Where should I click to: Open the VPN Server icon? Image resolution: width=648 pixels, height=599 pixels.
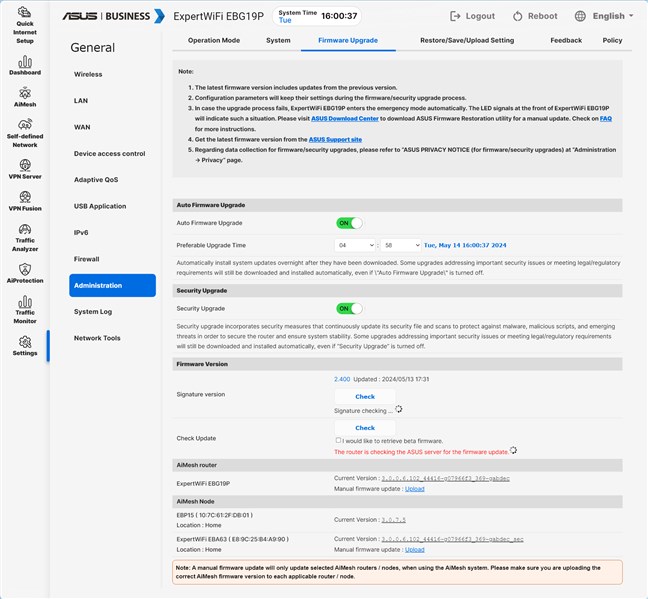pos(25,165)
